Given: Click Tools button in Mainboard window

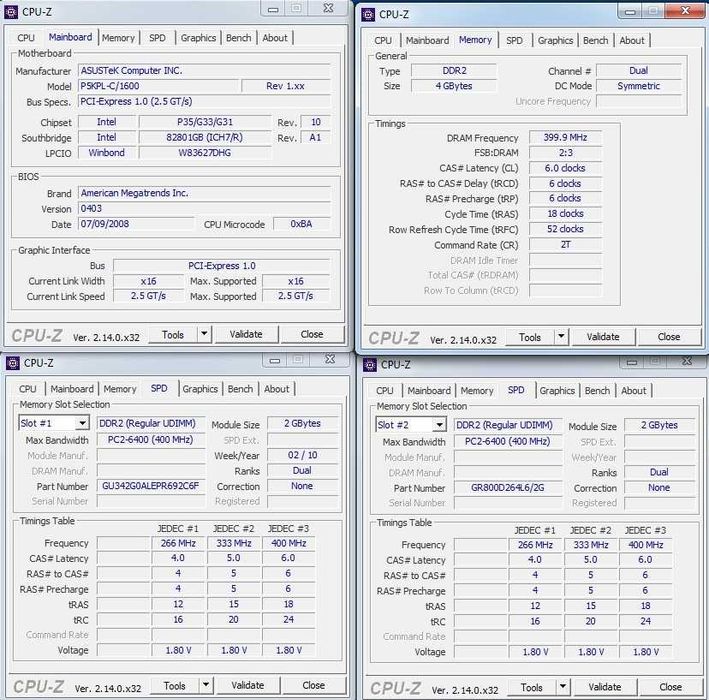Looking at the screenshot, I should click(x=173, y=335).
